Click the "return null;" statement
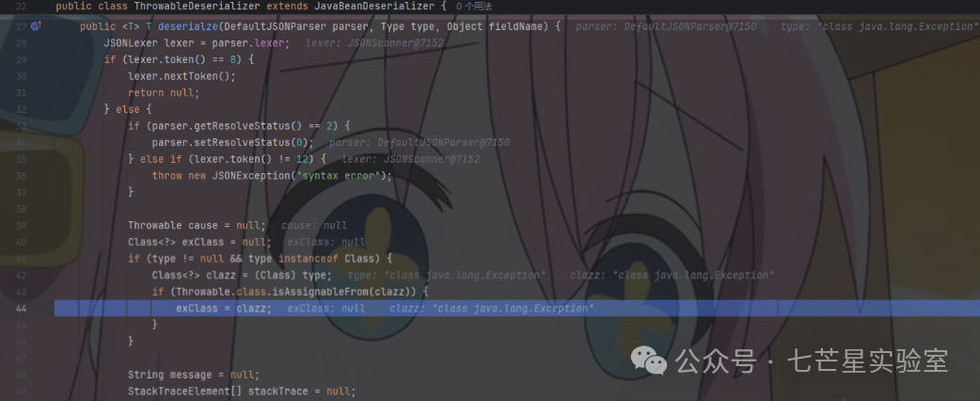This screenshot has width=980, height=401. (164, 92)
